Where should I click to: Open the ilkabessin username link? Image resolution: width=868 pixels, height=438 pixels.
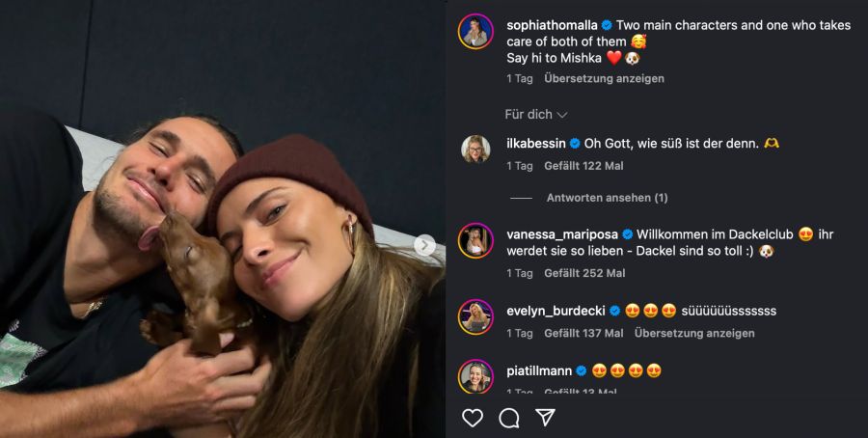pos(536,143)
